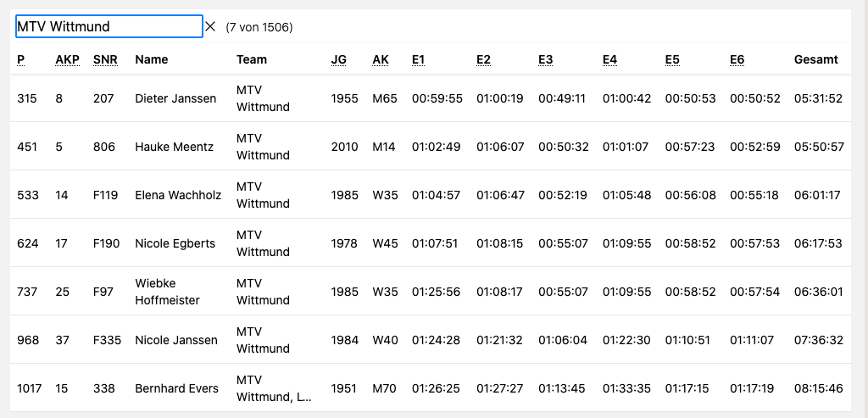Click the MTV Wittmund search field

coord(108,26)
